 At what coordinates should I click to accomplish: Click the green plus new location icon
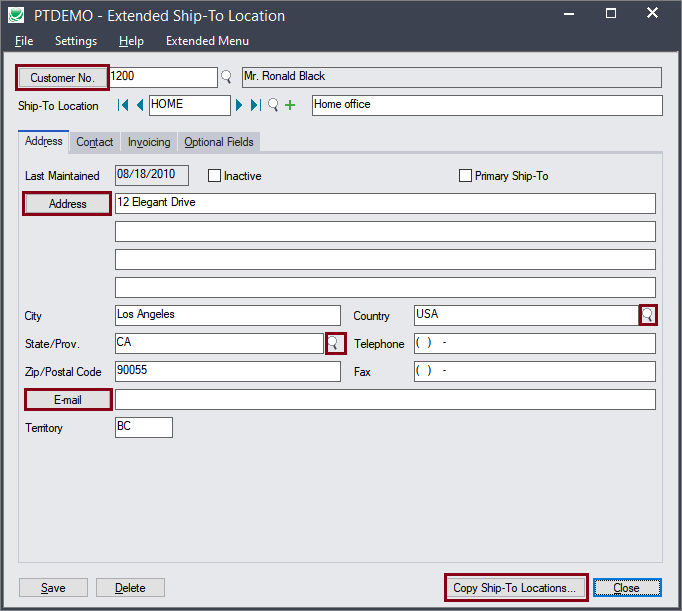pos(290,105)
